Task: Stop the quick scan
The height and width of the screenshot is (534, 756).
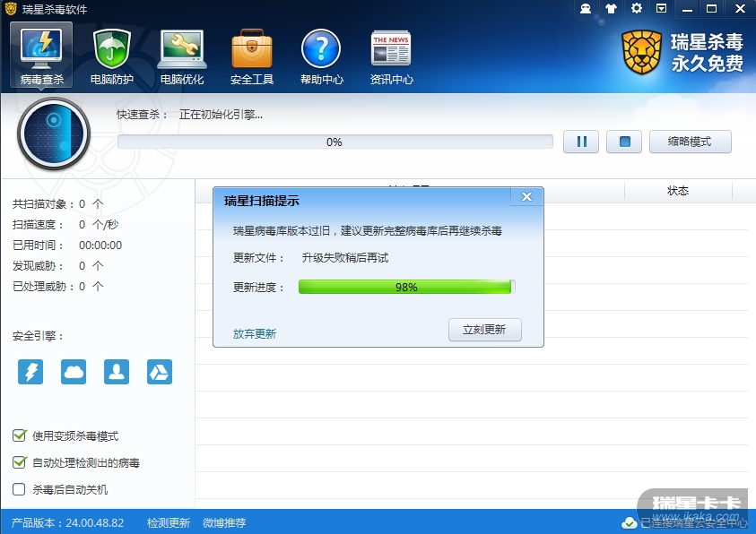Action: click(x=624, y=142)
